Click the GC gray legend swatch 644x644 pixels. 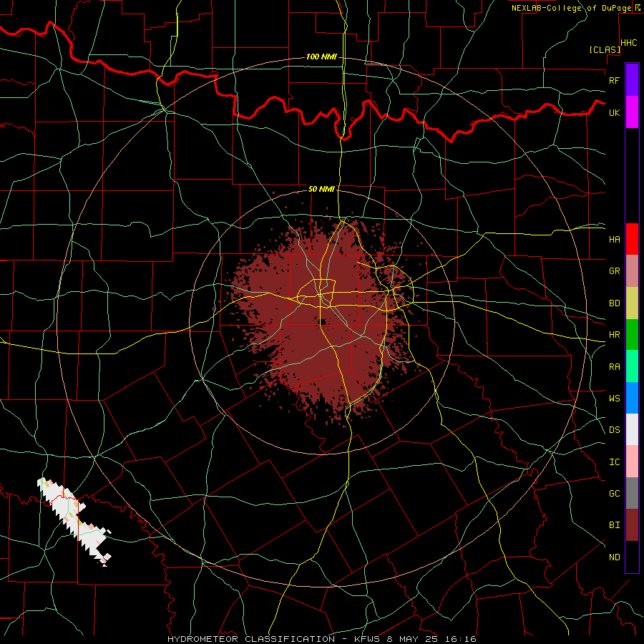point(632,493)
